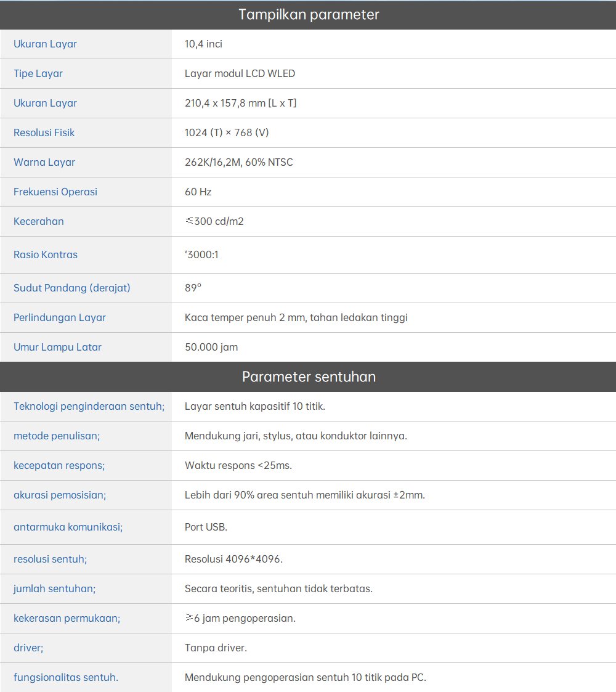
Task: Click the "fungsionalitas sentuh." label
Action: coord(66,677)
